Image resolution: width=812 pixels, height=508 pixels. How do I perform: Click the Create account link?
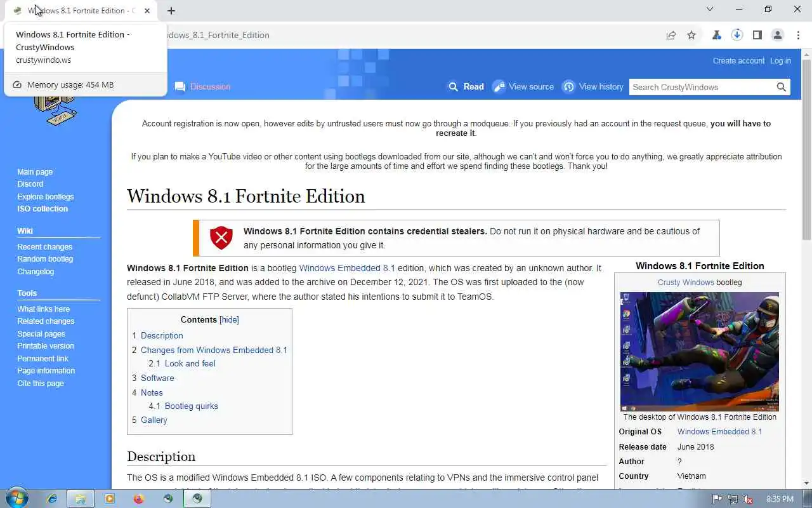pos(738,61)
